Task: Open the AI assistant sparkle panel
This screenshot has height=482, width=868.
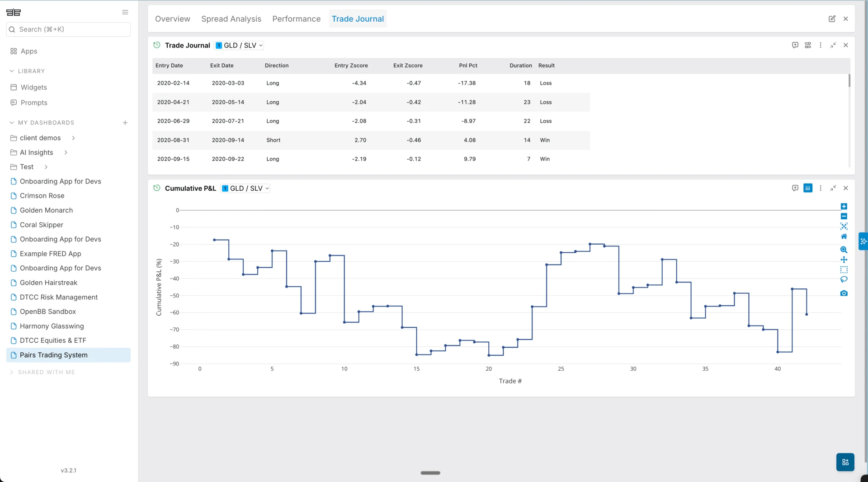Action: [863, 241]
